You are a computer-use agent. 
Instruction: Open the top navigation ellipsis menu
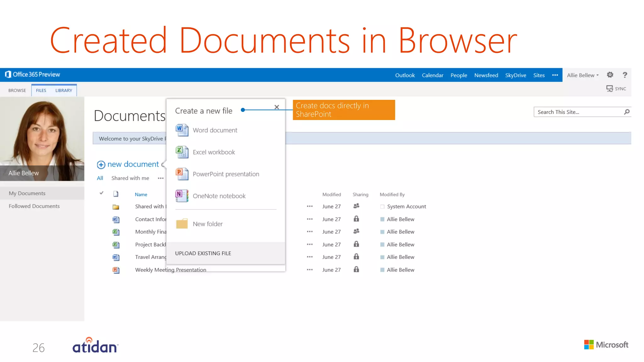click(555, 75)
